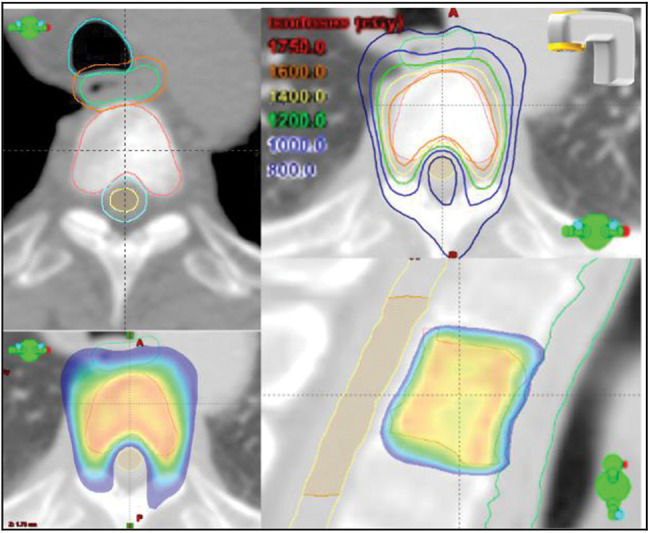Screen dimensions: 650x533
Task: Select the 800.0 isodose level label
Action: click(x=291, y=169)
